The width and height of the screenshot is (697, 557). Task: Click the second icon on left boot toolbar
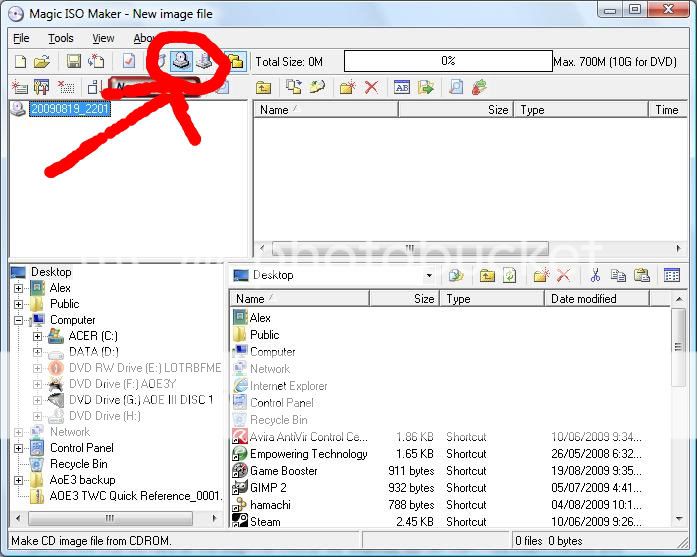[x=41, y=87]
